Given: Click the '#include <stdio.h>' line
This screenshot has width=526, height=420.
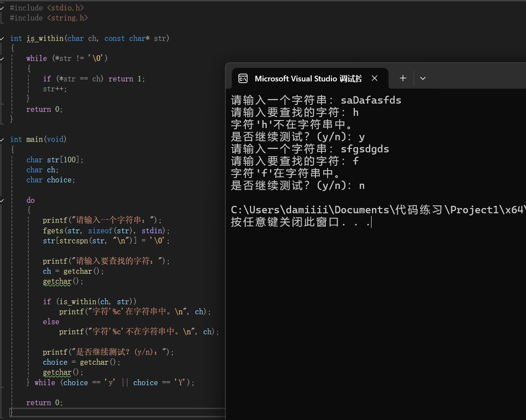Looking at the screenshot, I should click(x=47, y=8).
